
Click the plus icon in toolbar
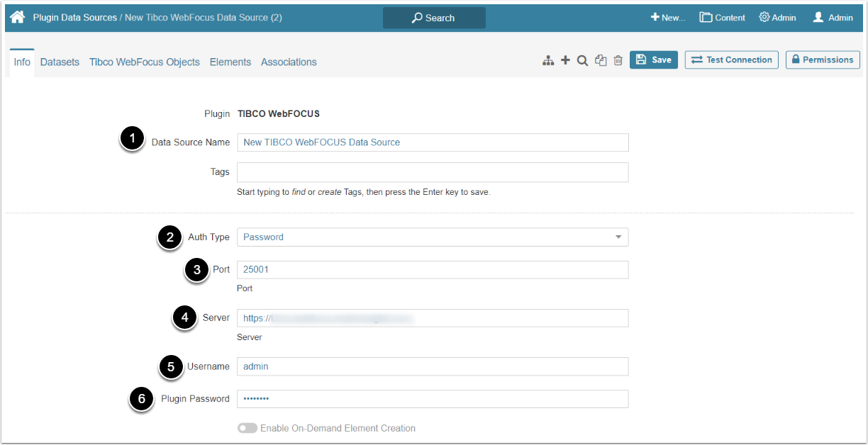click(565, 60)
